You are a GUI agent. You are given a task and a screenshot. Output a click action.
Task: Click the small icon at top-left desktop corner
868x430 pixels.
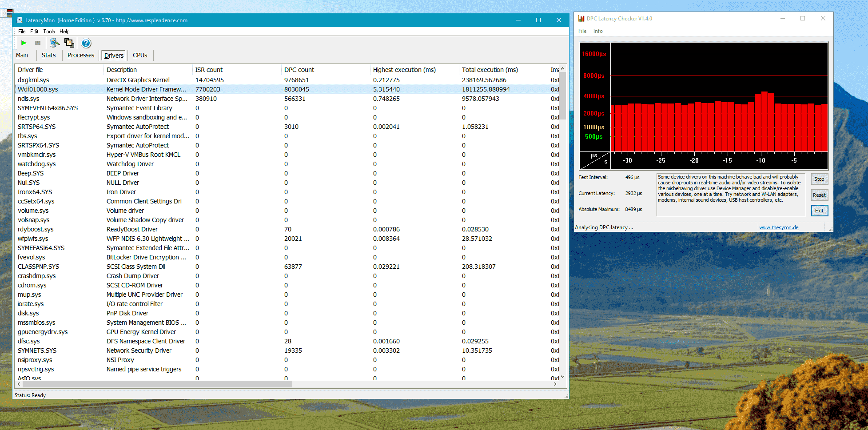tap(9, 12)
